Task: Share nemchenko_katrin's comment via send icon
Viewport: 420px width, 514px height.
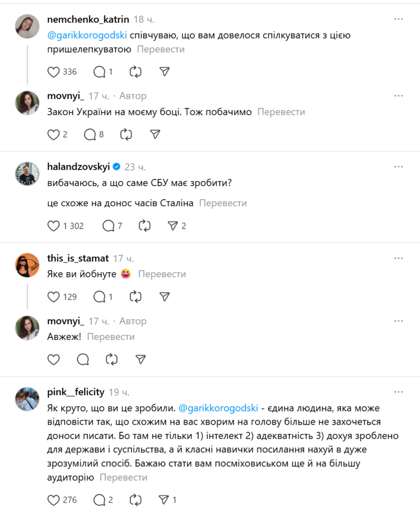Action: (x=164, y=72)
